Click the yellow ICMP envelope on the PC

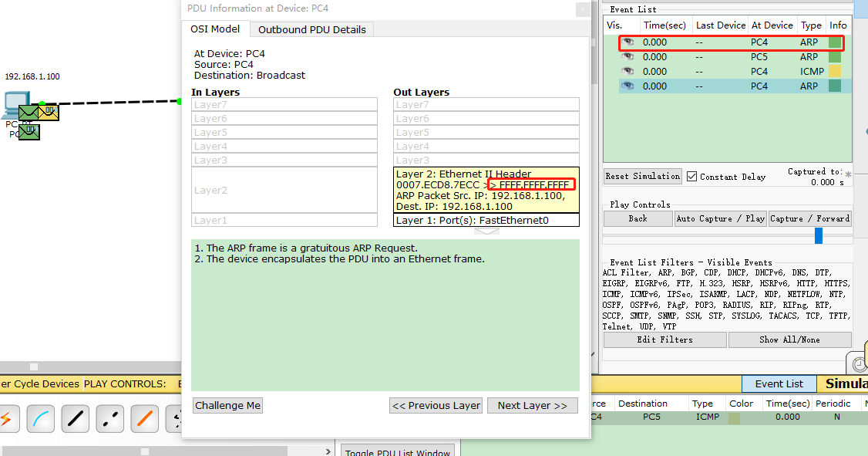click(49, 113)
